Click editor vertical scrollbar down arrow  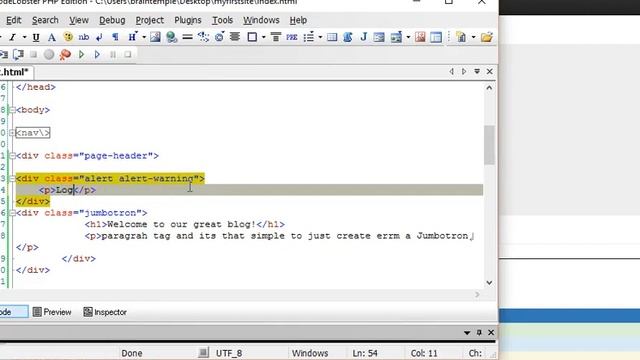pyautogui.click(x=489, y=282)
